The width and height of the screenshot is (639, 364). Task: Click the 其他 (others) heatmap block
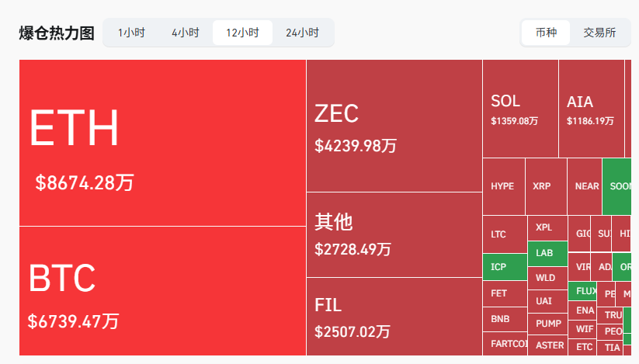coord(394,234)
